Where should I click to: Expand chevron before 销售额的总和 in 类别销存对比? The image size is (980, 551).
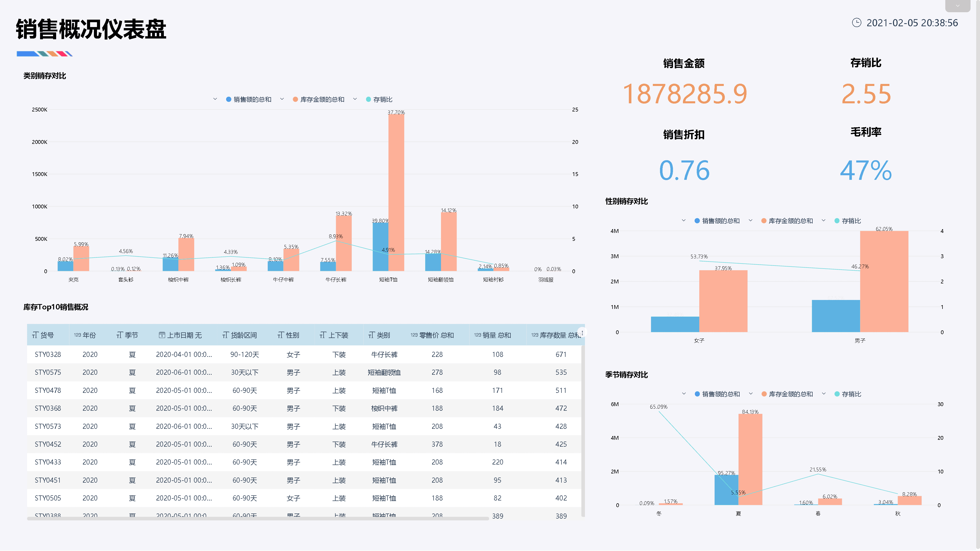click(x=215, y=99)
